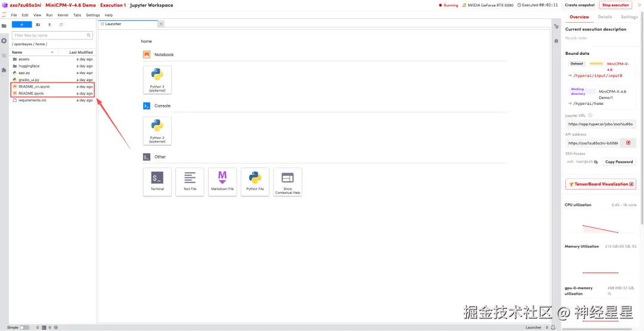
Task: Copy the ssh root command icon
Action: (x=596, y=162)
